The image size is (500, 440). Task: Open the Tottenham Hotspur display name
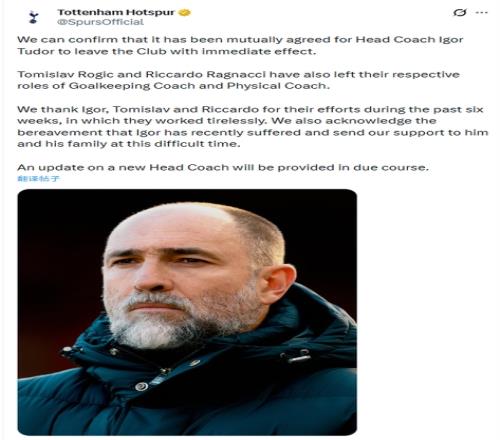coord(116,12)
